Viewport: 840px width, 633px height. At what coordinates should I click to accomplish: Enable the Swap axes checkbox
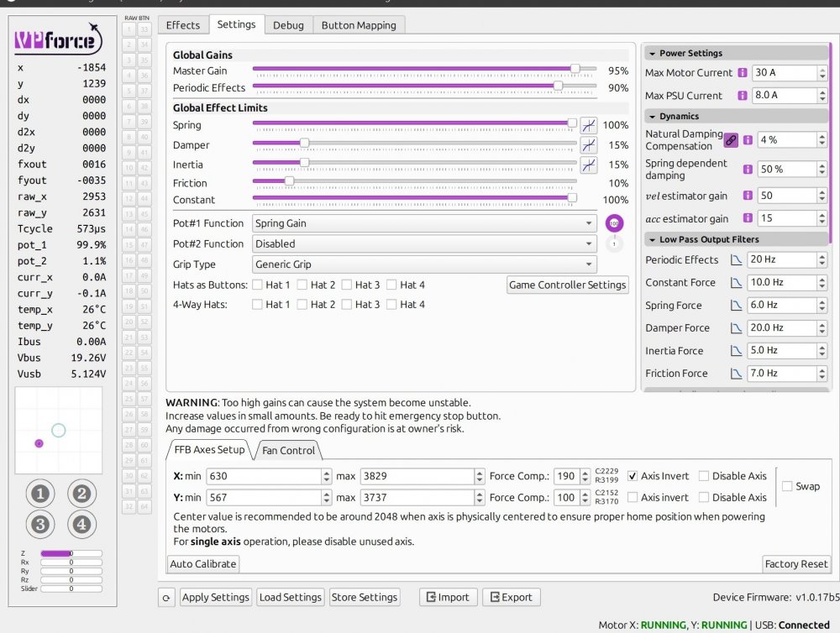787,486
